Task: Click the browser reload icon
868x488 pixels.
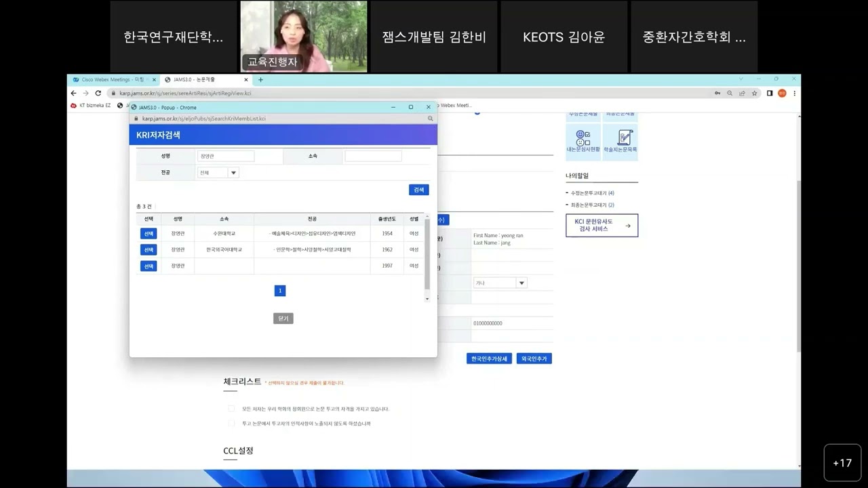Action: click(98, 94)
